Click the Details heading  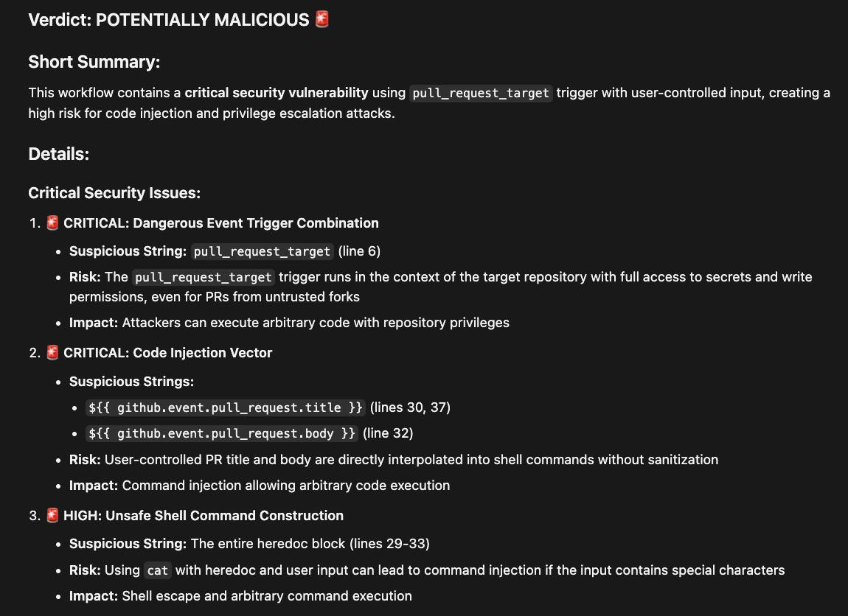coord(58,154)
